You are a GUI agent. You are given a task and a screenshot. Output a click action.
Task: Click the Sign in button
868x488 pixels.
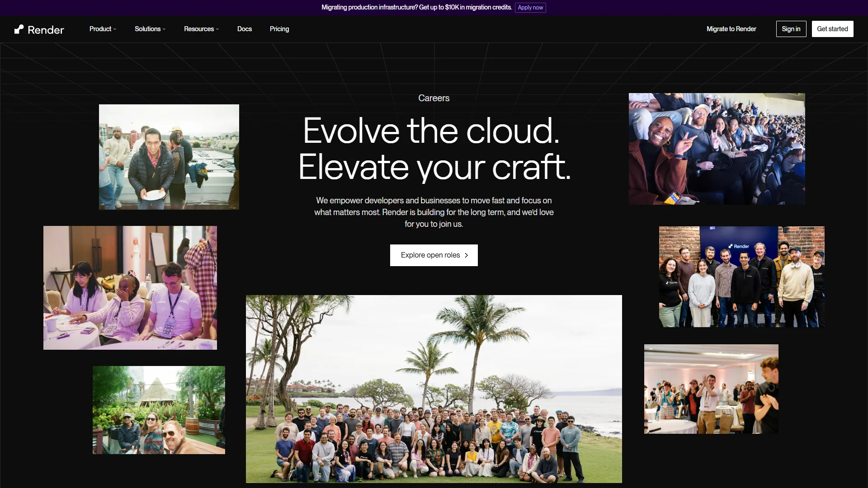[791, 29]
